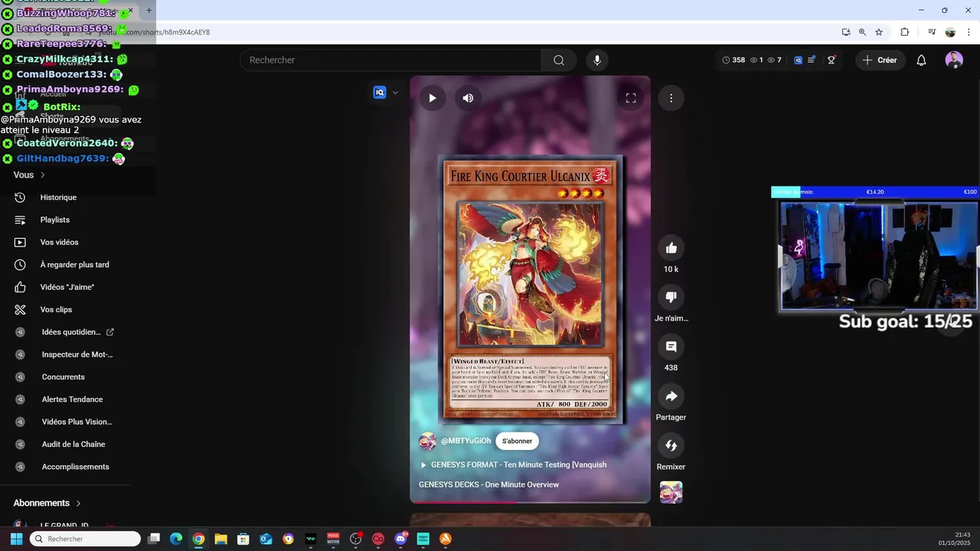Click Chrome's zoom magnifier icon

point(862,32)
